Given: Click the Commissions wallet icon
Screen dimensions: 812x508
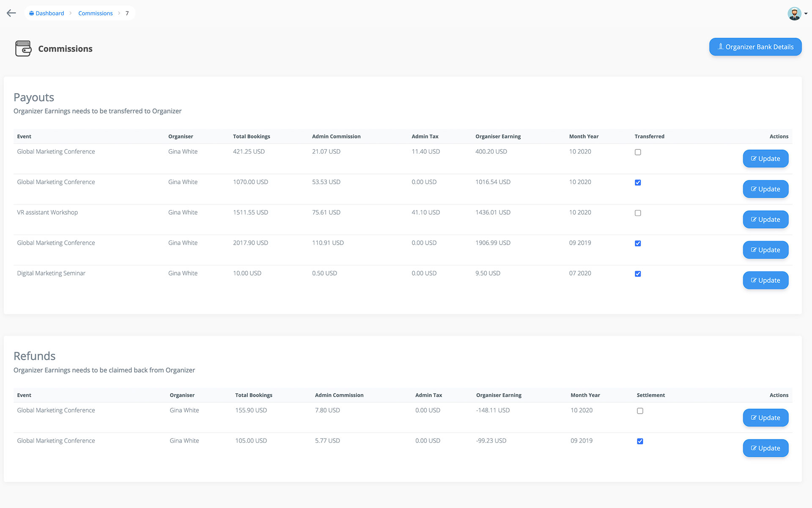Looking at the screenshot, I should 23,49.
